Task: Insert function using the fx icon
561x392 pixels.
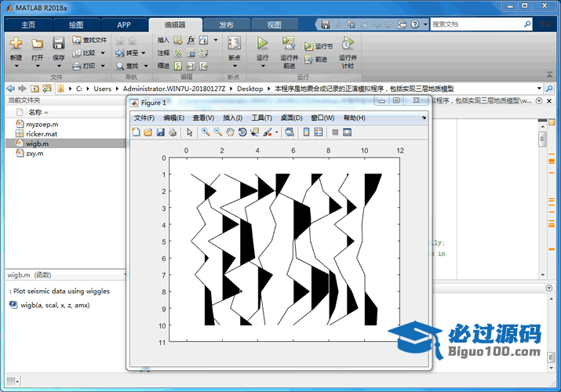Action: coord(191,40)
